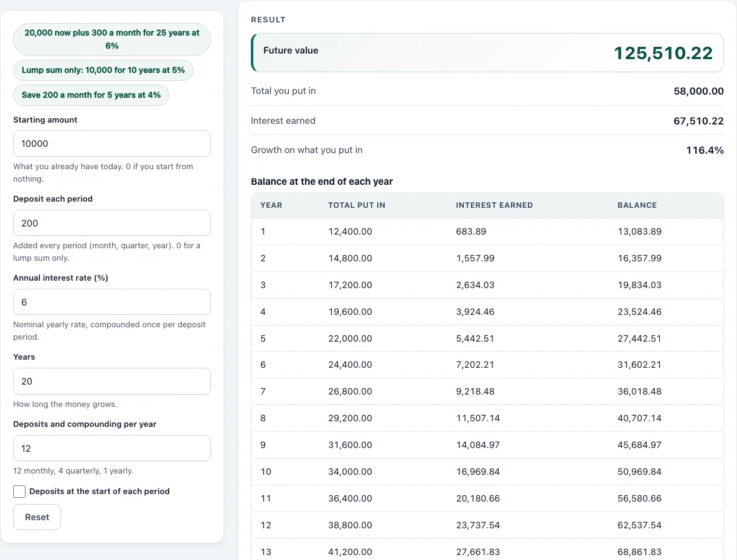Apply preset Save 200 a month for 5 years

[91, 95]
